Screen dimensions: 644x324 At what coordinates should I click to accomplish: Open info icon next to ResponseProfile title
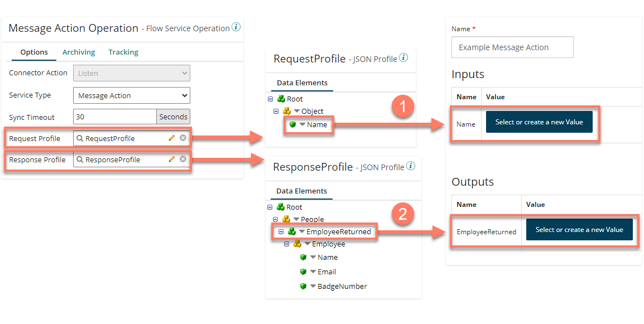pyautogui.click(x=410, y=166)
